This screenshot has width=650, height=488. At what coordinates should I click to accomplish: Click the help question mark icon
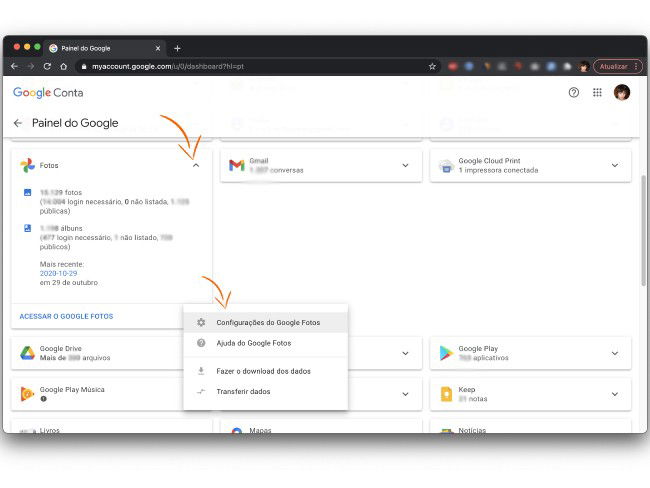(x=573, y=92)
